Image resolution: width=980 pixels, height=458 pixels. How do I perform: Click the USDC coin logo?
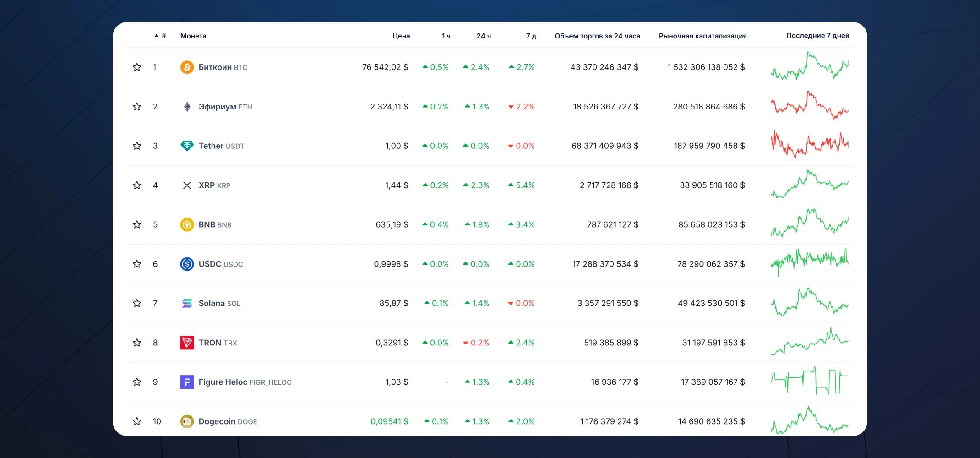pyautogui.click(x=187, y=264)
